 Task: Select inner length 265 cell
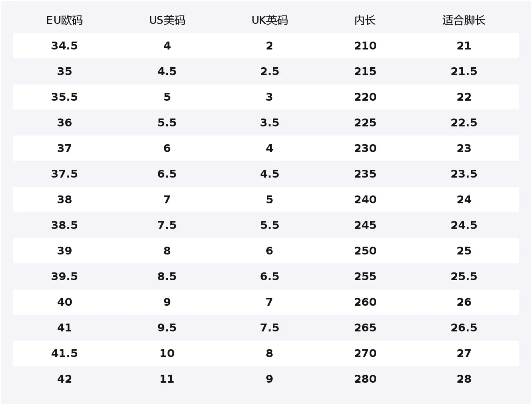[x=365, y=328]
